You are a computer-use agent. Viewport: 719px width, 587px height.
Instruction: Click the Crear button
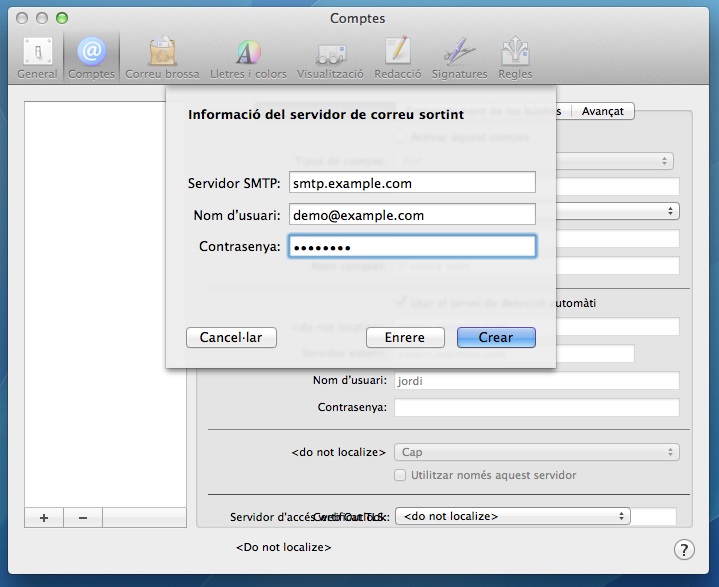(496, 338)
